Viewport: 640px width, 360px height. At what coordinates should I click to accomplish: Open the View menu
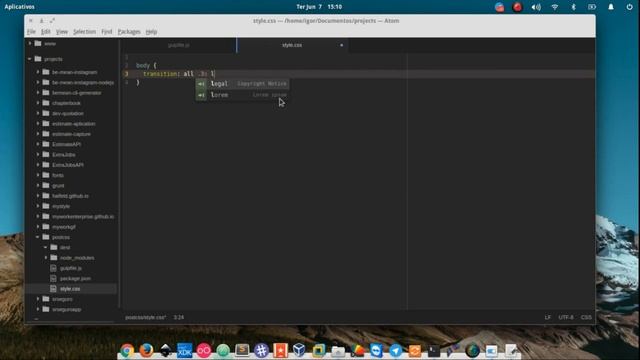point(62,31)
